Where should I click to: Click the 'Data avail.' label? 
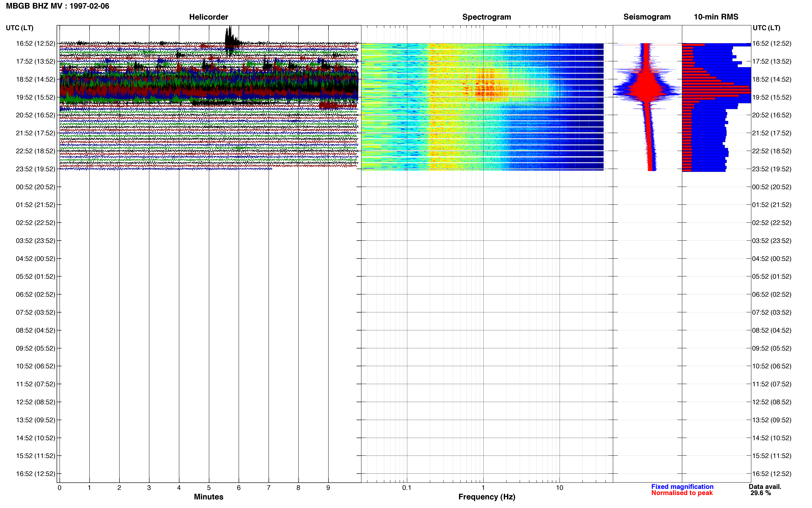[x=765, y=486]
